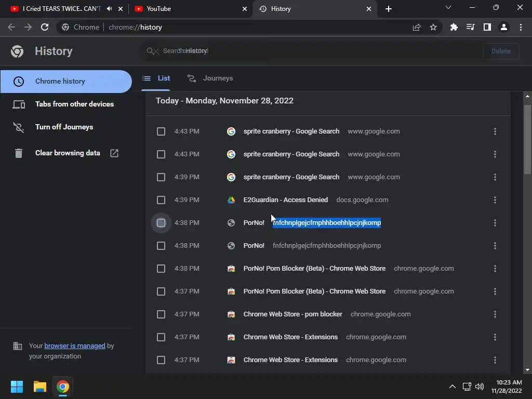Open actions menu for 4:38 PM Porn Blocker entry
This screenshot has width=532, height=399.
tap(495, 269)
